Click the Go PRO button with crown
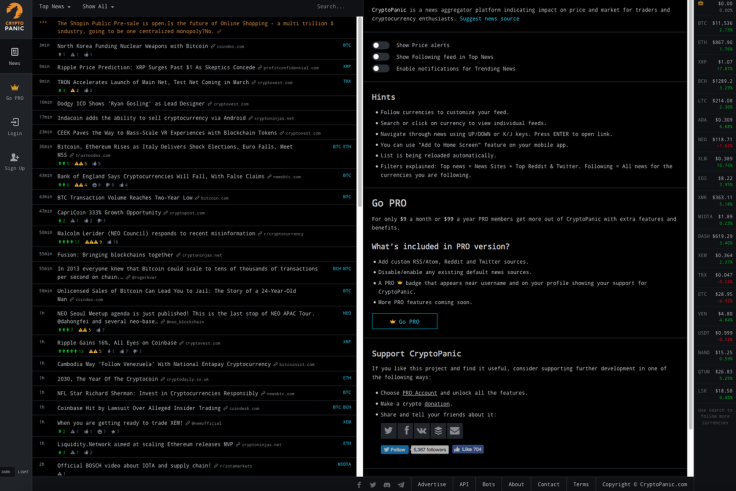The image size is (736, 491). point(405,322)
